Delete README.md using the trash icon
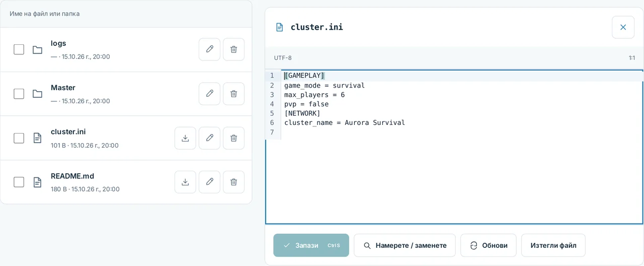Screen dimensions: 644x266 233,182
